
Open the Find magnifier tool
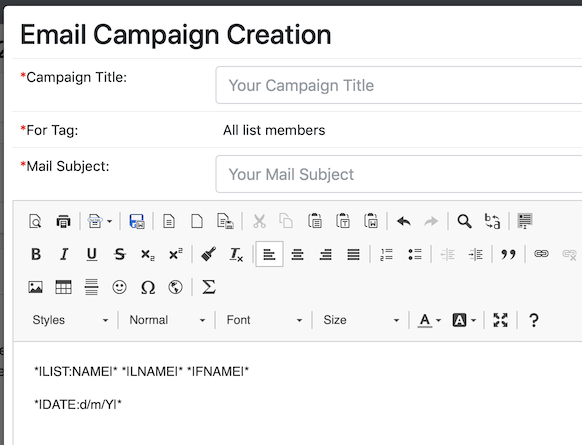click(464, 222)
